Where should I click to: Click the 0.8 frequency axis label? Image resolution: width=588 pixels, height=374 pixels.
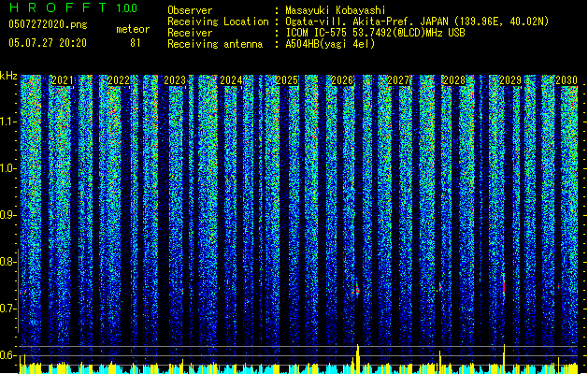click(7, 262)
